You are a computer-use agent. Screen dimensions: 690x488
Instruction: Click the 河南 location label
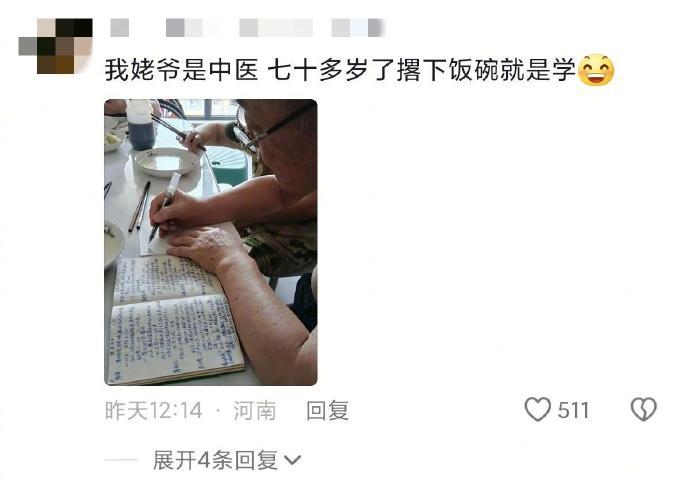tap(254, 410)
